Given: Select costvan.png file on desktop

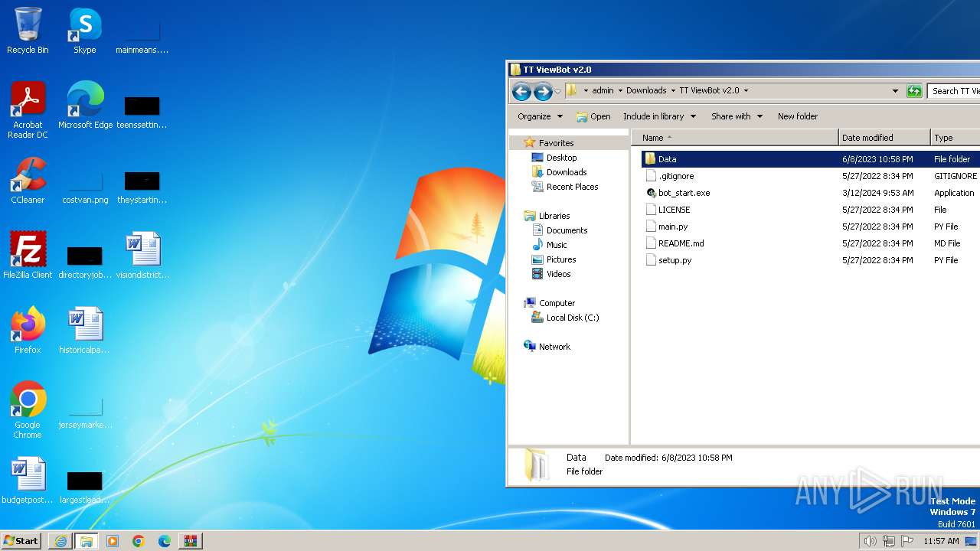Looking at the screenshot, I should click(85, 187).
